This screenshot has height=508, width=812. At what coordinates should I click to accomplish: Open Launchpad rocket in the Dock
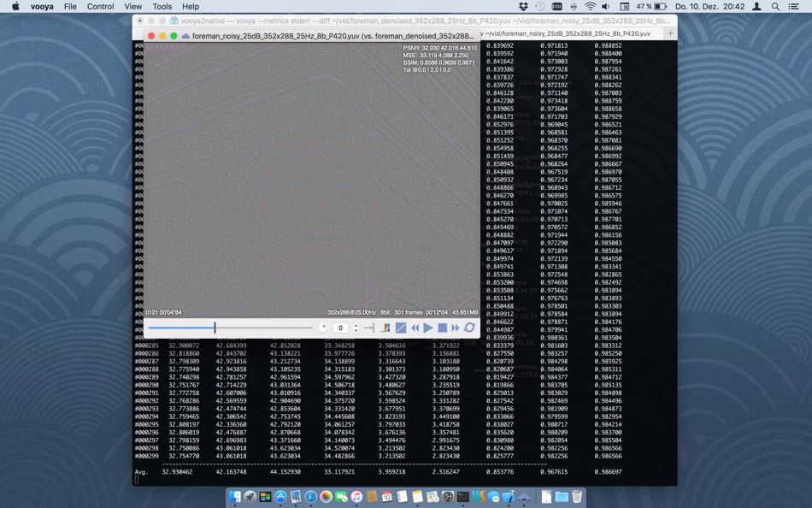pos(250,497)
